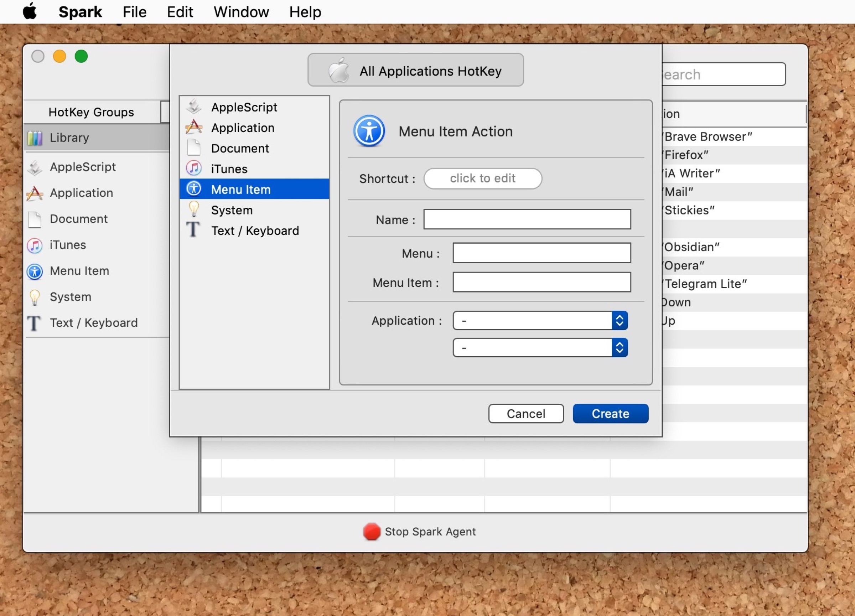Open the Window menu
Viewport: 855px width, 616px height.
(x=241, y=12)
